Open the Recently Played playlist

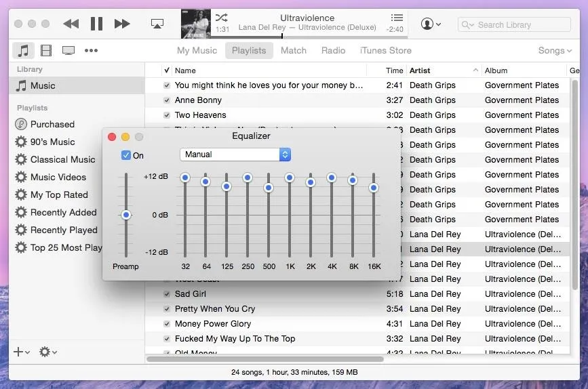tap(56, 230)
